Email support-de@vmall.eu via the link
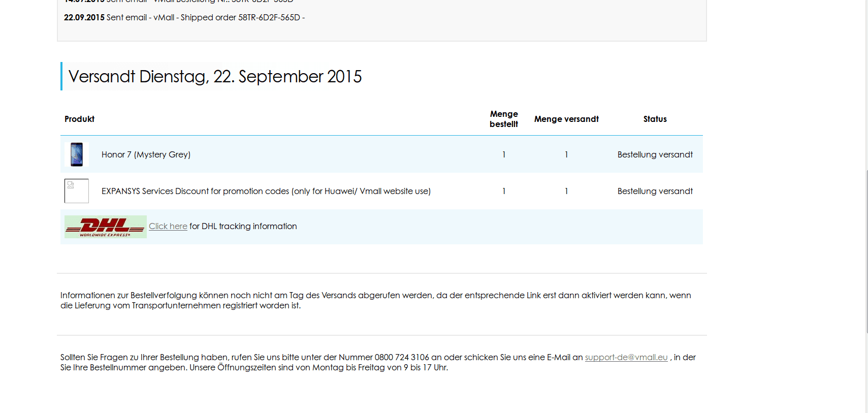The width and height of the screenshot is (868, 413). pos(626,357)
